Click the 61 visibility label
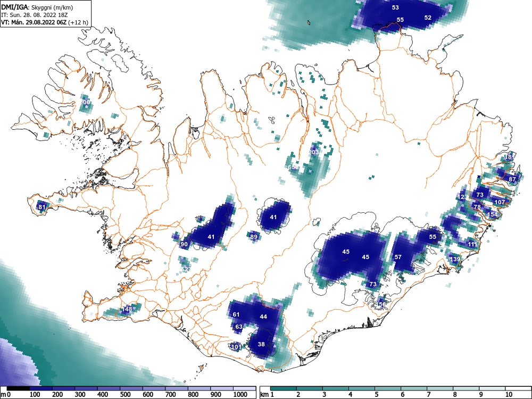Image resolution: width=532 pixels, height=399 pixels. (236, 314)
